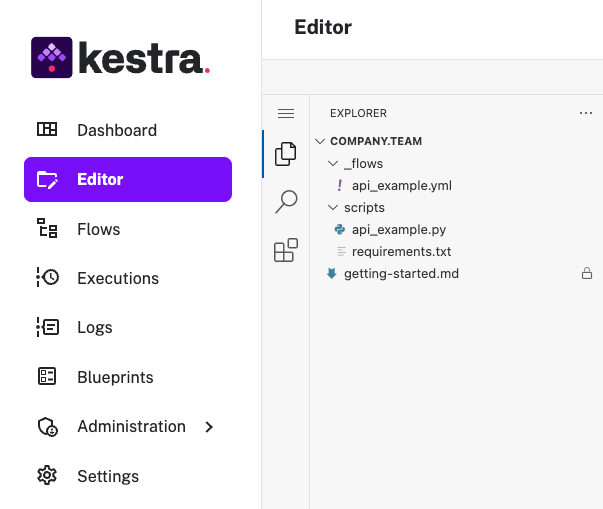
Task: Open the editor hamburger menu
Action: pyautogui.click(x=286, y=113)
